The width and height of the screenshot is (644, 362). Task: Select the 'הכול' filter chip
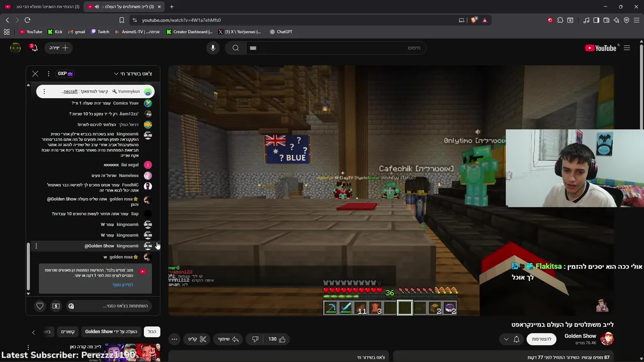point(152,332)
